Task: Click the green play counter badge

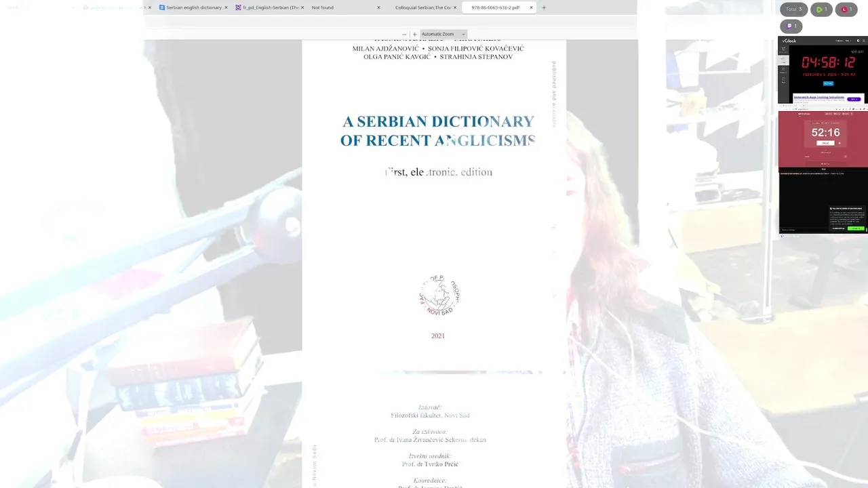Action: point(821,9)
